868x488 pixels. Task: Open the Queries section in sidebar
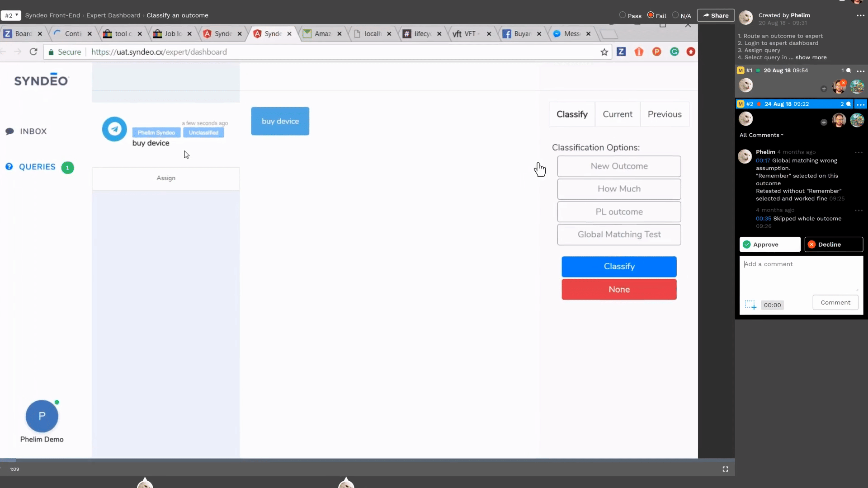[37, 167]
